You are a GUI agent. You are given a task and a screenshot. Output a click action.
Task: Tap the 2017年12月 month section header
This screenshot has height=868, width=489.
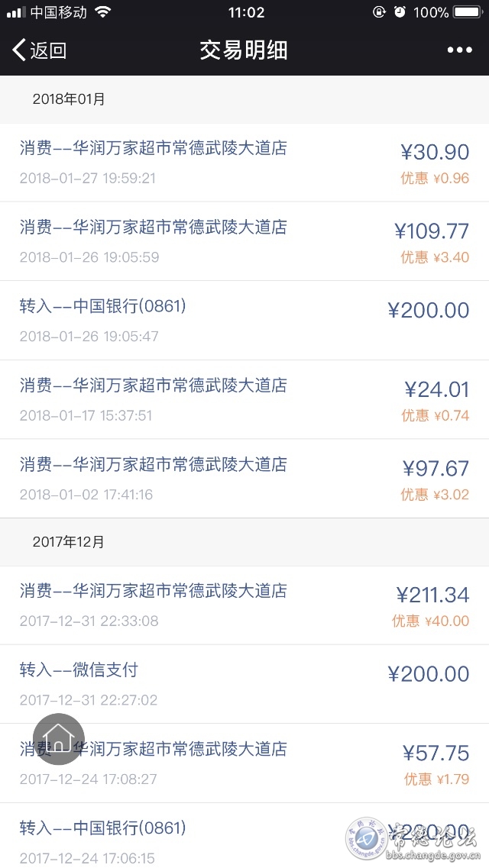click(x=244, y=542)
